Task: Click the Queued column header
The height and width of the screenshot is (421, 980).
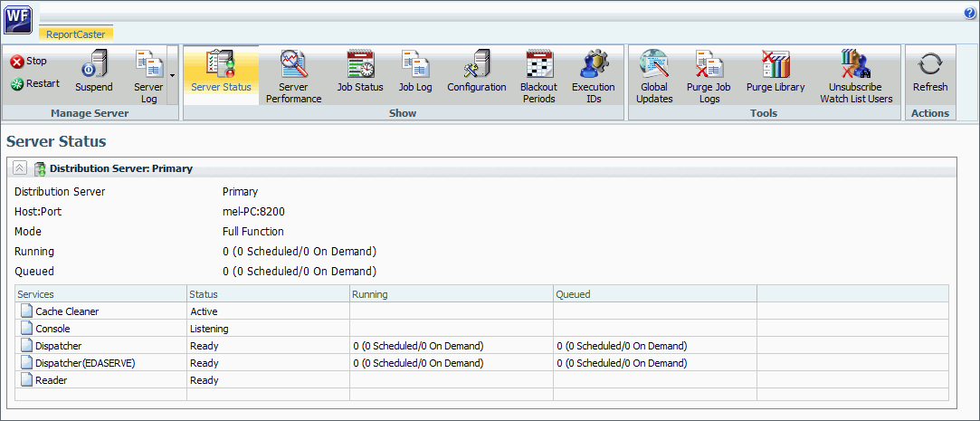Action: [654, 294]
